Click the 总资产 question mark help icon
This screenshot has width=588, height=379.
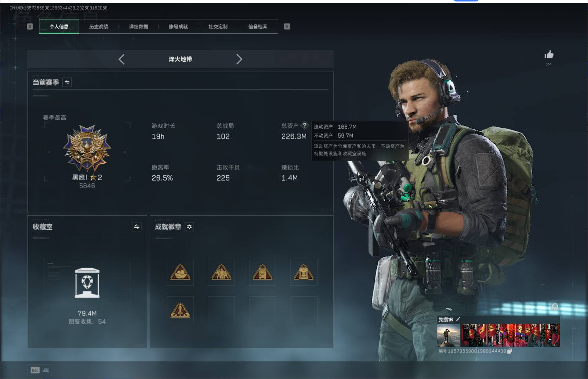(305, 125)
